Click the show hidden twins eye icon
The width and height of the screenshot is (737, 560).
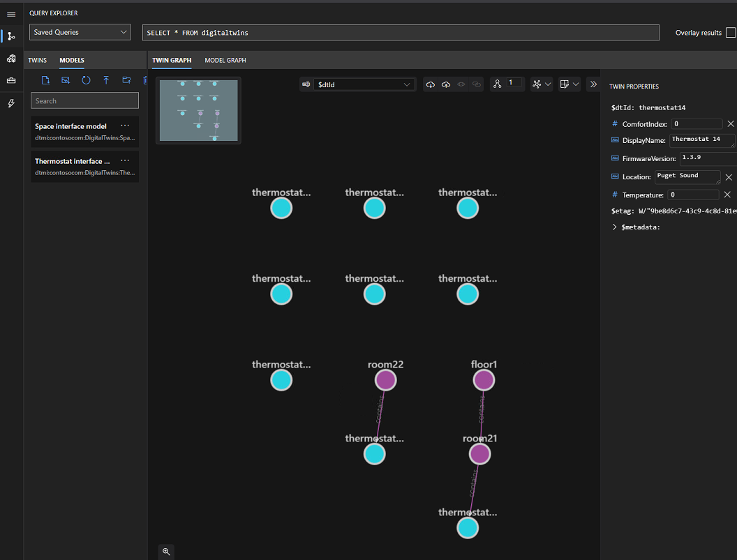click(x=461, y=84)
